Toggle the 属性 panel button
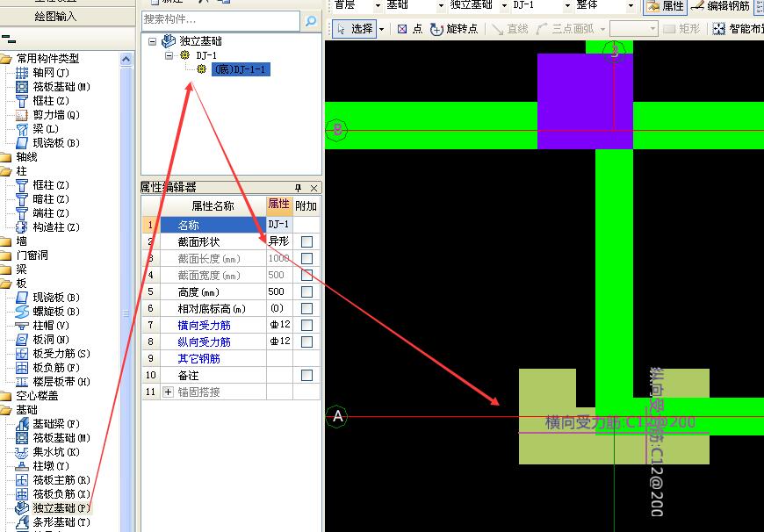The height and width of the screenshot is (532, 764). pos(666,6)
